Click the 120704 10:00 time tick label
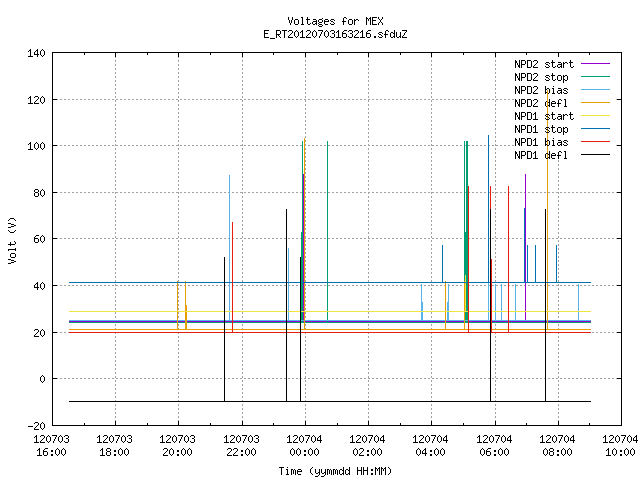 pos(620,446)
